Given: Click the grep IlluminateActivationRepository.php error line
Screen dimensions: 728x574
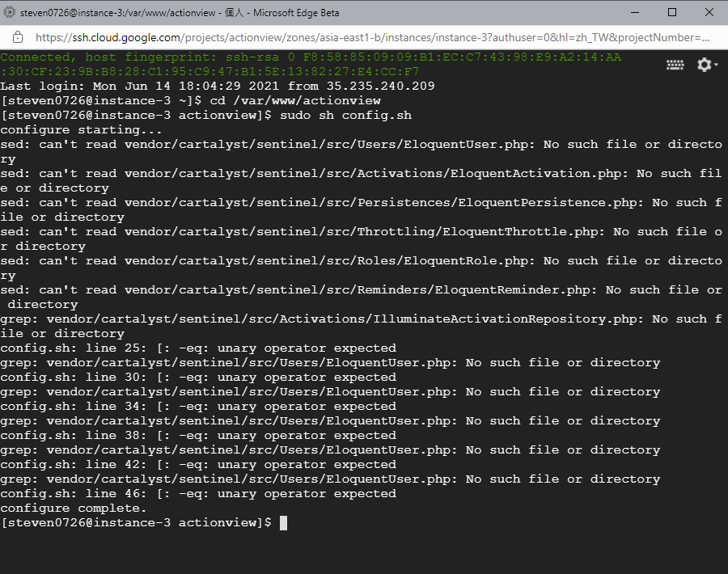Looking at the screenshot, I should point(362,327).
